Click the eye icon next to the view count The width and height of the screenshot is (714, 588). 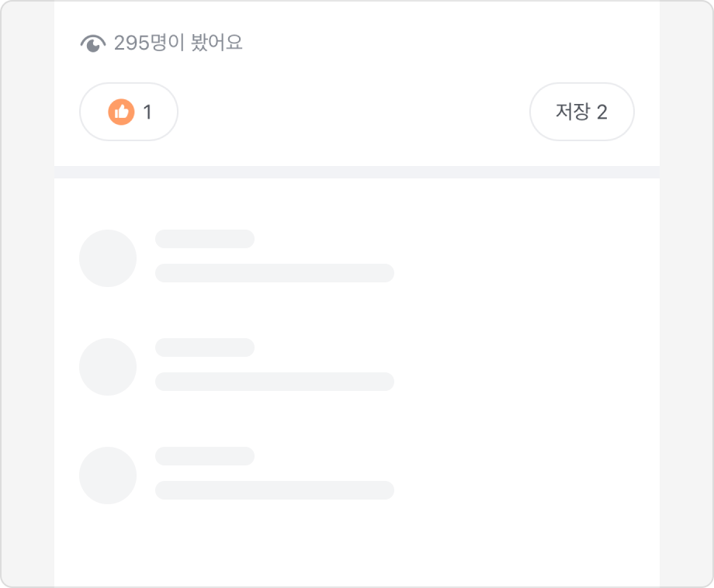tap(95, 43)
